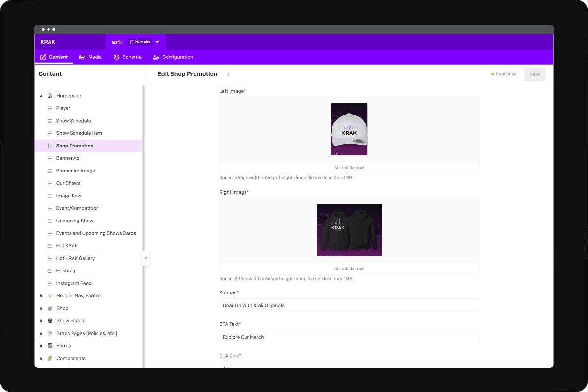
Task: Click the icon beside Show Pages
Action: pos(50,321)
